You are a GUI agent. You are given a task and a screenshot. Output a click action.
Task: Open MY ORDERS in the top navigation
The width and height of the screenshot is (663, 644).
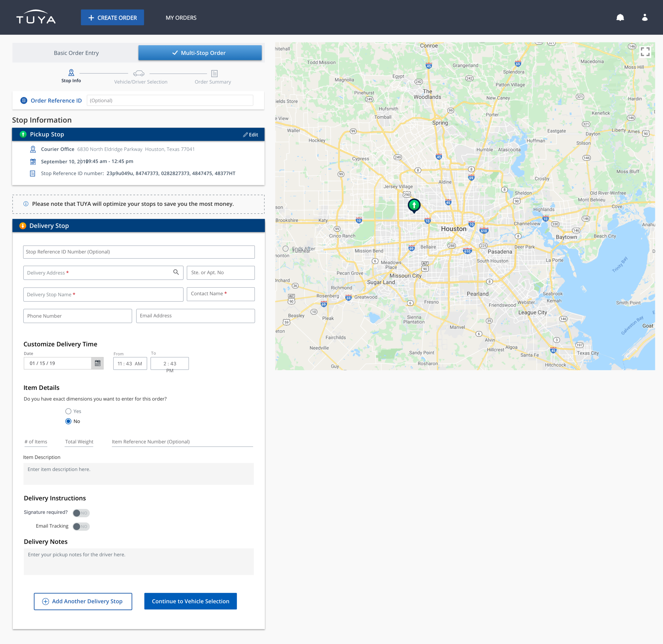181,18
